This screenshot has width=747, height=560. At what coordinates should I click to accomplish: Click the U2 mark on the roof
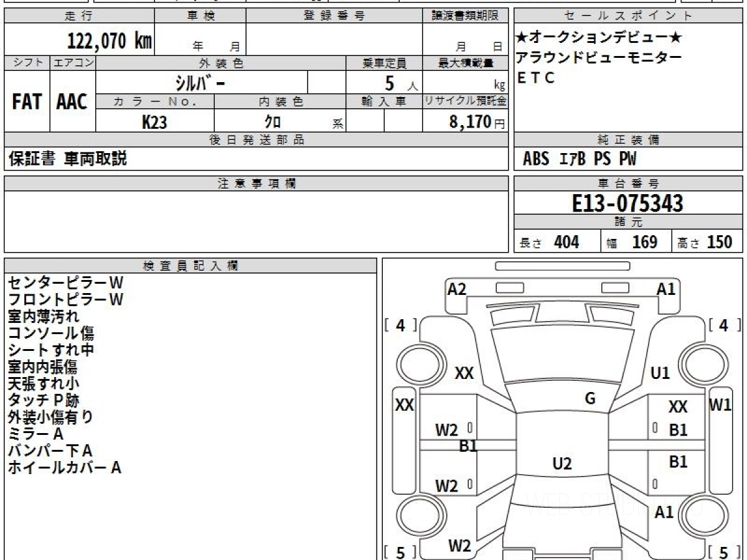[x=562, y=464]
